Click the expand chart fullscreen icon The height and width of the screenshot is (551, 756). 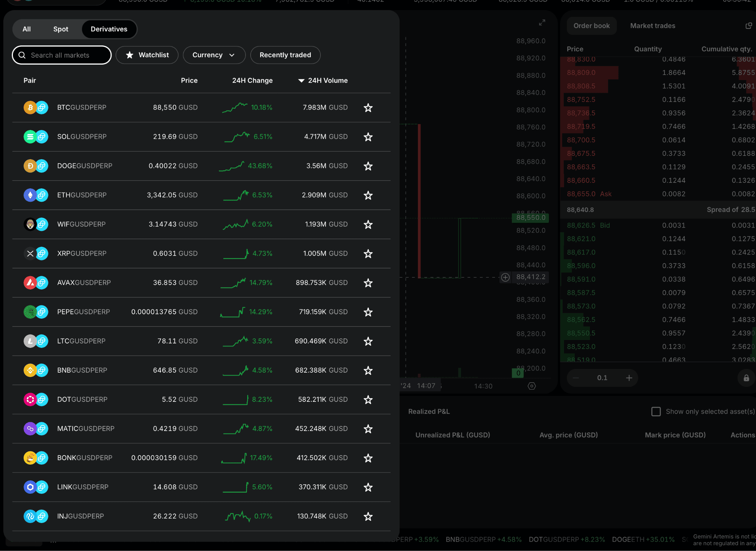(x=542, y=23)
